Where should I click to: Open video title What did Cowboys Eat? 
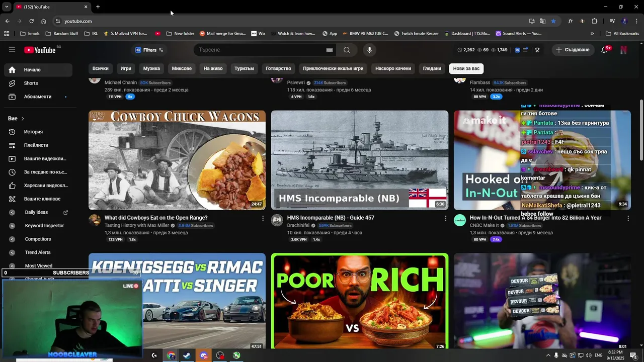tap(156, 218)
